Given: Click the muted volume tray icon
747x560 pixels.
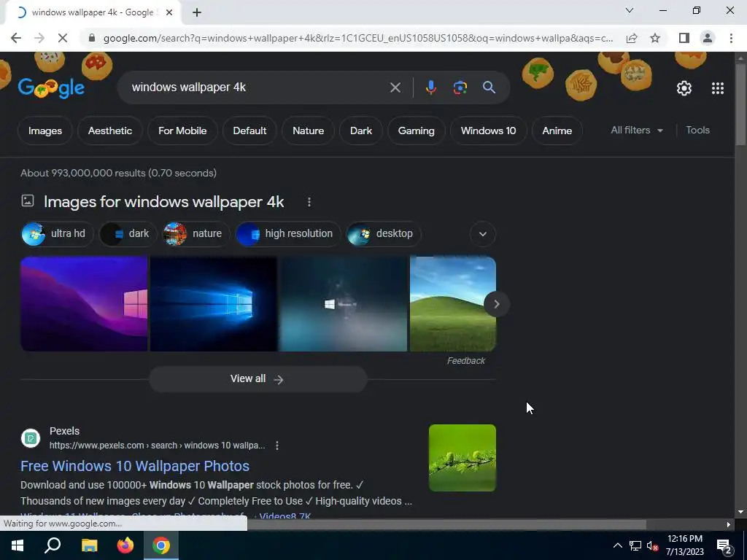Looking at the screenshot, I should click(x=652, y=545).
